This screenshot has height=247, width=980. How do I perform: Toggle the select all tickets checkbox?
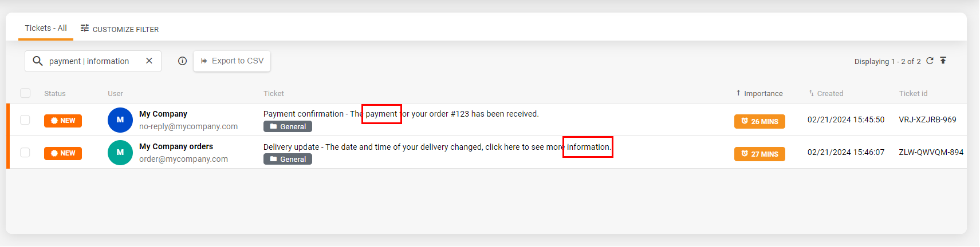coord(25,93)
